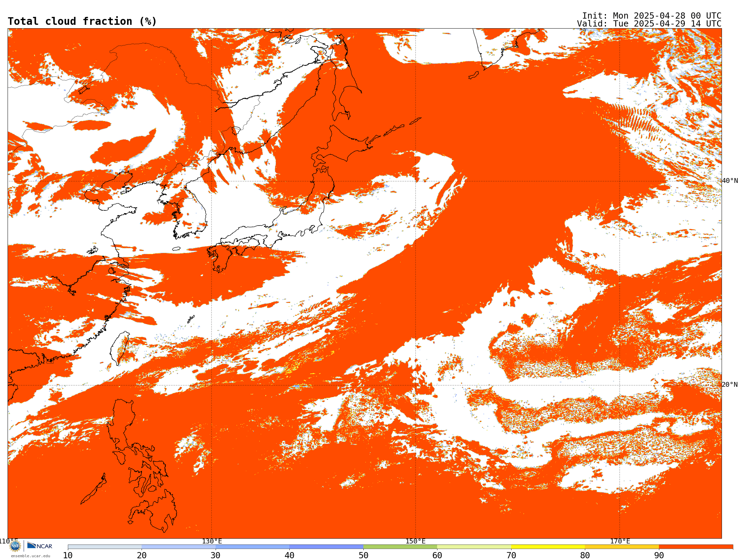The width and height of the screenshot is (744, 560).
Task: Click the 70-80 bright yellow colorbar segment
Action: [548, 547]
